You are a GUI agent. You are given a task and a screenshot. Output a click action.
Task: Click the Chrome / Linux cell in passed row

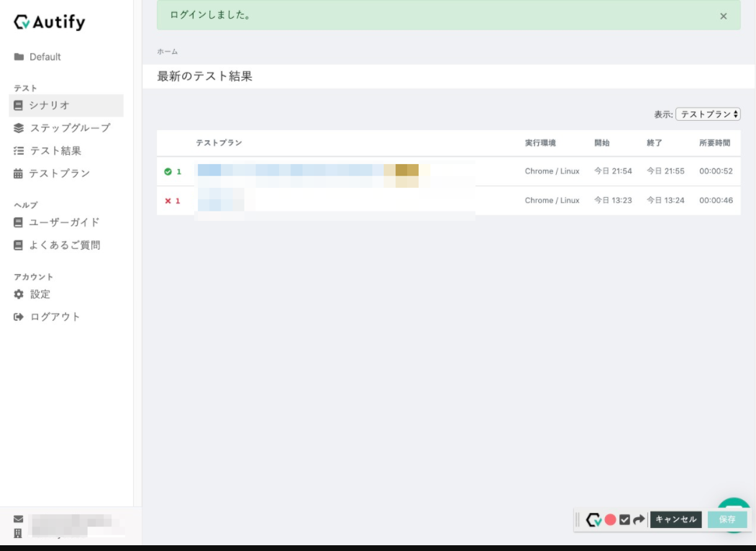coord(552,171)
